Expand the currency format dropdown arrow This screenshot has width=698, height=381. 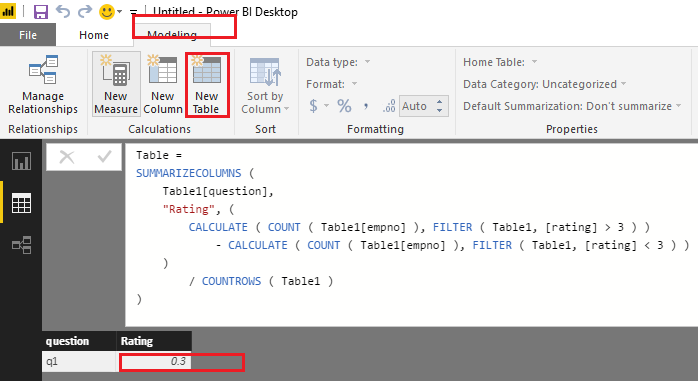pos(326,106)
